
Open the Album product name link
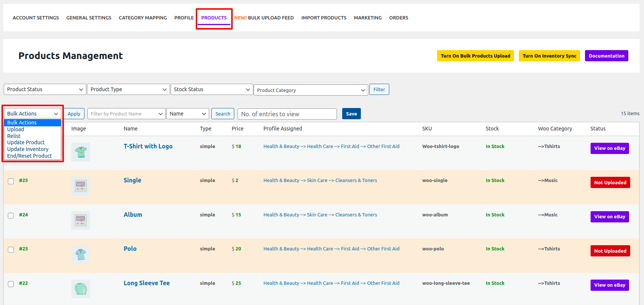click(x=133, y=215)
